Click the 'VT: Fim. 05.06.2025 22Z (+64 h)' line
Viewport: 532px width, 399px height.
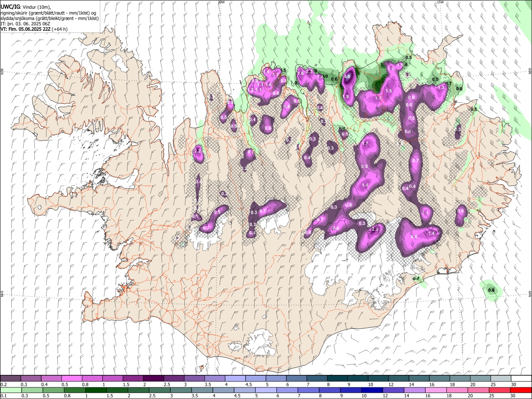(34, 29)
